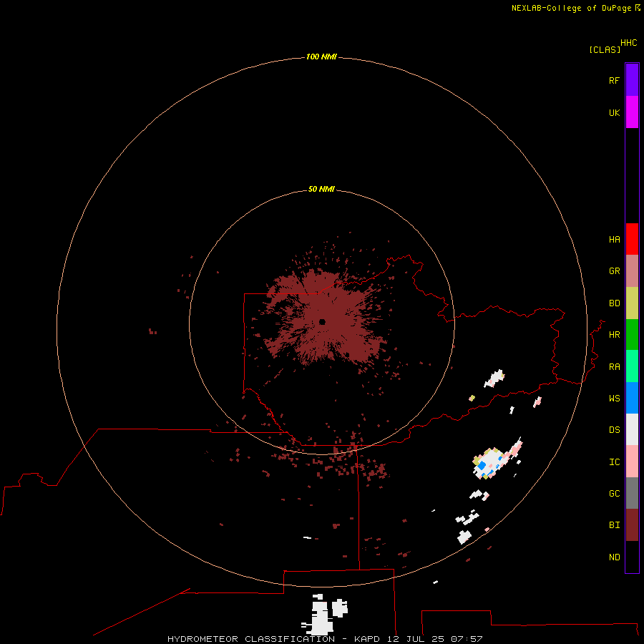The image size is (644, 644).
Task: Click the 12 JUL 25 07:57 timestamp
Action: (434, 639)
